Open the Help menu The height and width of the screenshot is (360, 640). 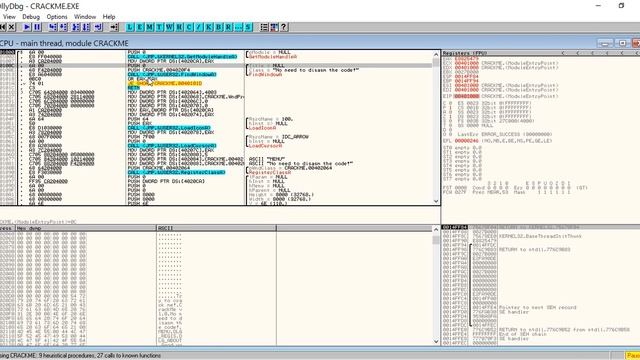pyautogui.click(x=109, y=17)
